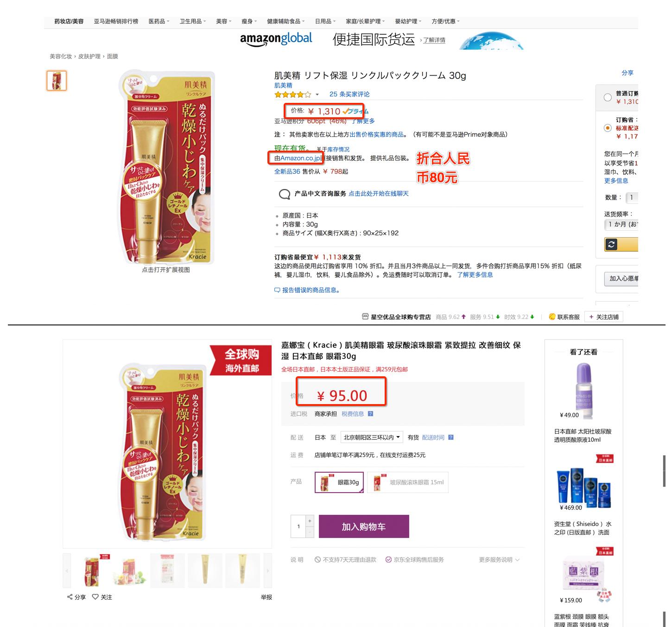Image resolution: width=672 pixels, height=627 pixels.
Task: Click the 配送时间 question mark icon
Action: coord(451,437)
